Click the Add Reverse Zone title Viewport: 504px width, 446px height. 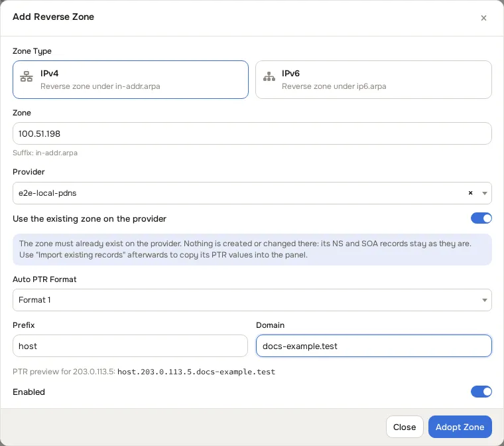point(53,17)
